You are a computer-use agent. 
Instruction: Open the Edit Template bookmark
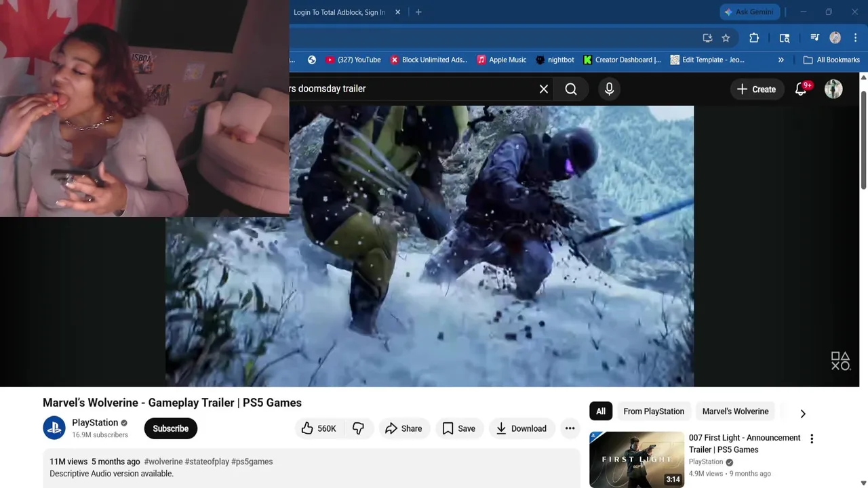tap(707, 60)
